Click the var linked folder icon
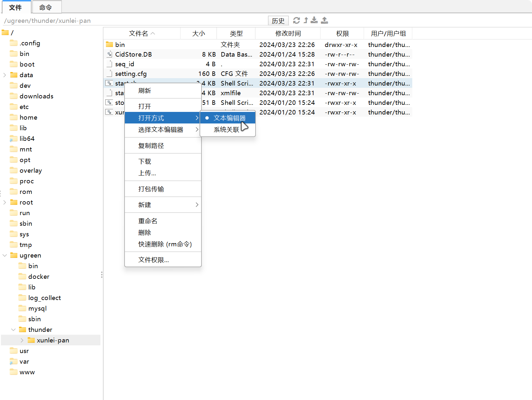This screenshot has height=400, width=532. point(14,361)
